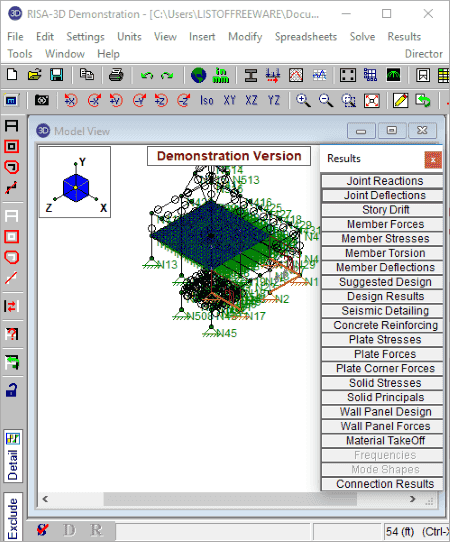Open the in/mm units icon
The width and height of the screenshot is (450, 542).
221,75
